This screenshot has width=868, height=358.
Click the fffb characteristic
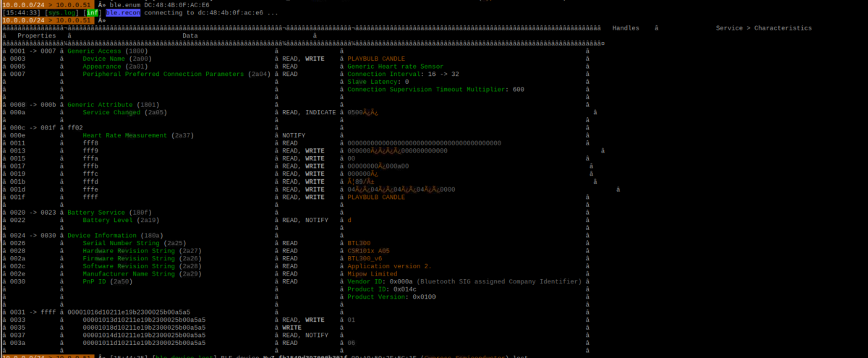point(90,166)
